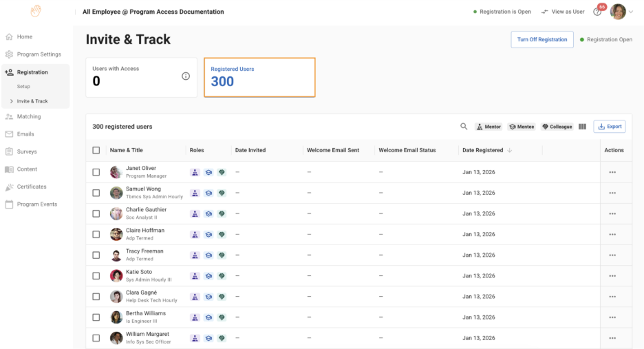
Task: Click the hand logo in top left
Action: click(36, 12)
